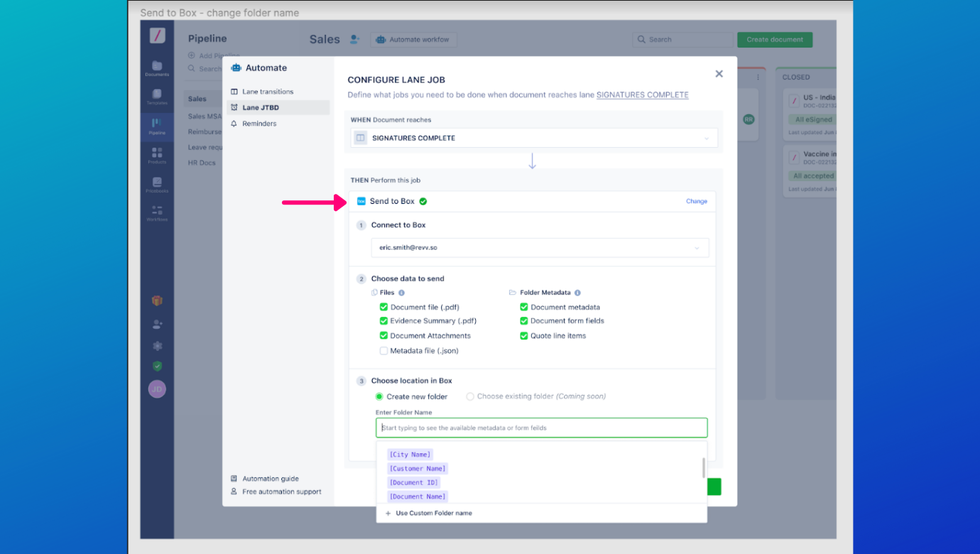Image resolution: width=980 pixels, height=554 pixels.
Task: Open Products in the left sidebar
Action: [x=157, y=156]
